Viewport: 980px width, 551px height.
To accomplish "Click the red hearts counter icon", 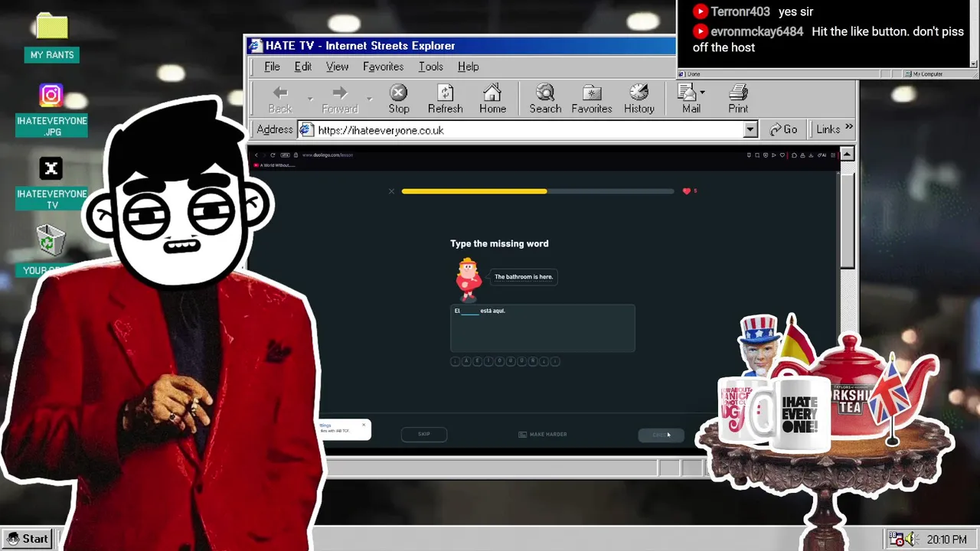I will tap(687, 191).
